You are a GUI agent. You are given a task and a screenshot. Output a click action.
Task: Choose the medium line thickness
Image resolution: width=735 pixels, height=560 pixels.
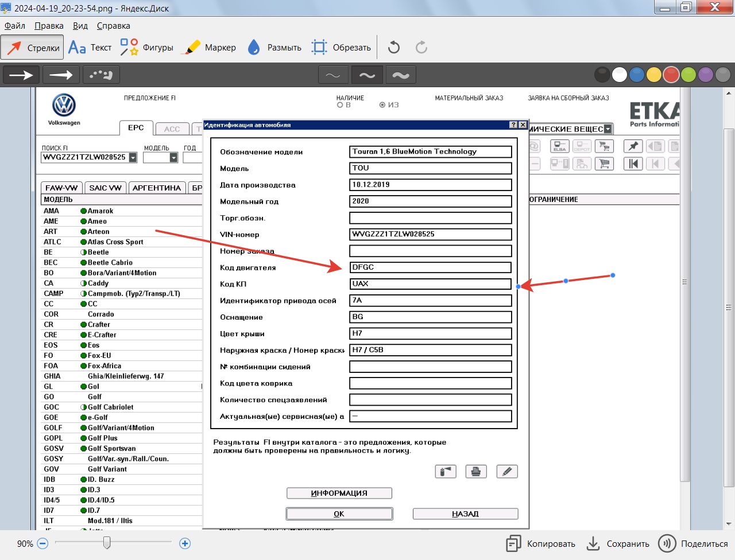pos(367,75)
